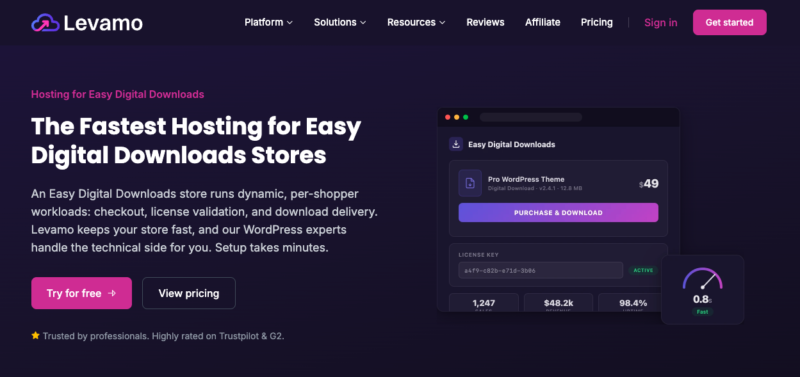
Task: Click the Try for free button
Action: coord(81,293)
